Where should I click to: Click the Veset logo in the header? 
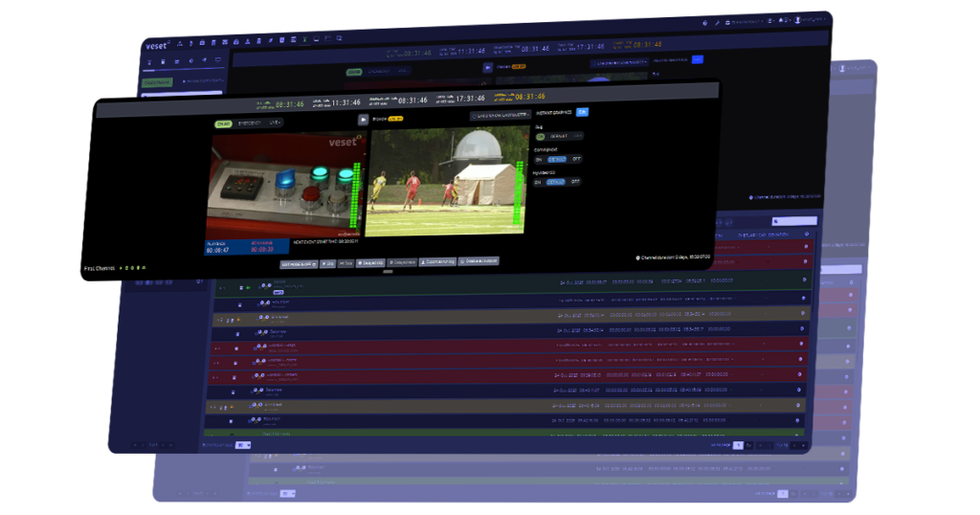coord(159,43)
